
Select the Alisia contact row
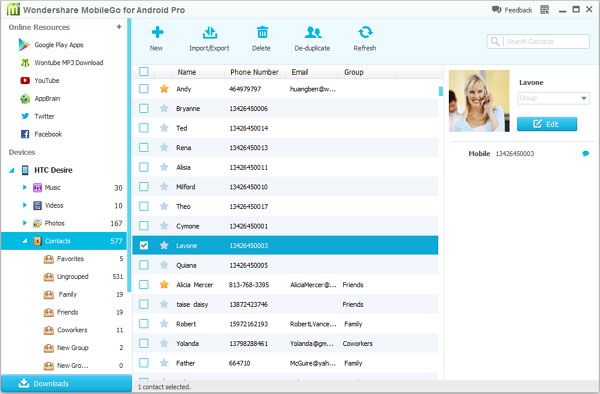coord(285,167)
